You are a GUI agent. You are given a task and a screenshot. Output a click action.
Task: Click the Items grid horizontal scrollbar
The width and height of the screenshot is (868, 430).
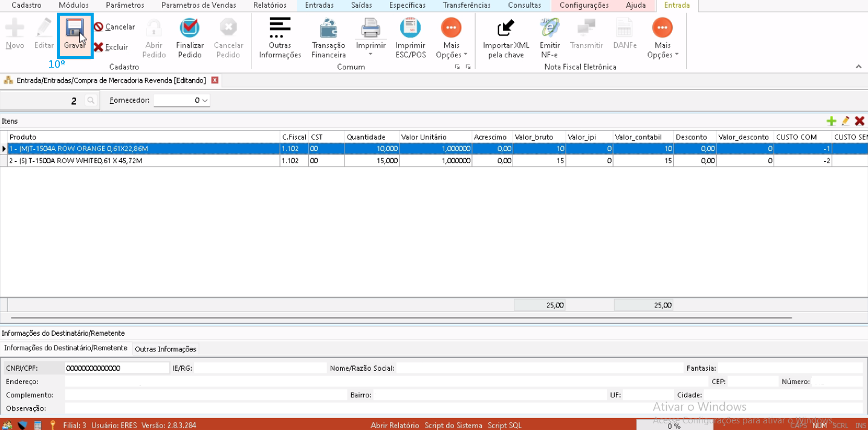pyautogui.click(x=401, y=318)
